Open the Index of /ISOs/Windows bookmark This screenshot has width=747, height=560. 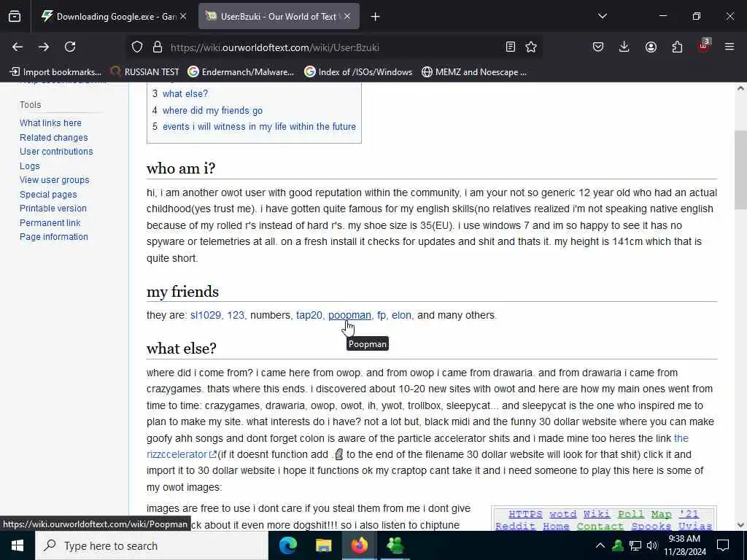[x=358, y=72]
